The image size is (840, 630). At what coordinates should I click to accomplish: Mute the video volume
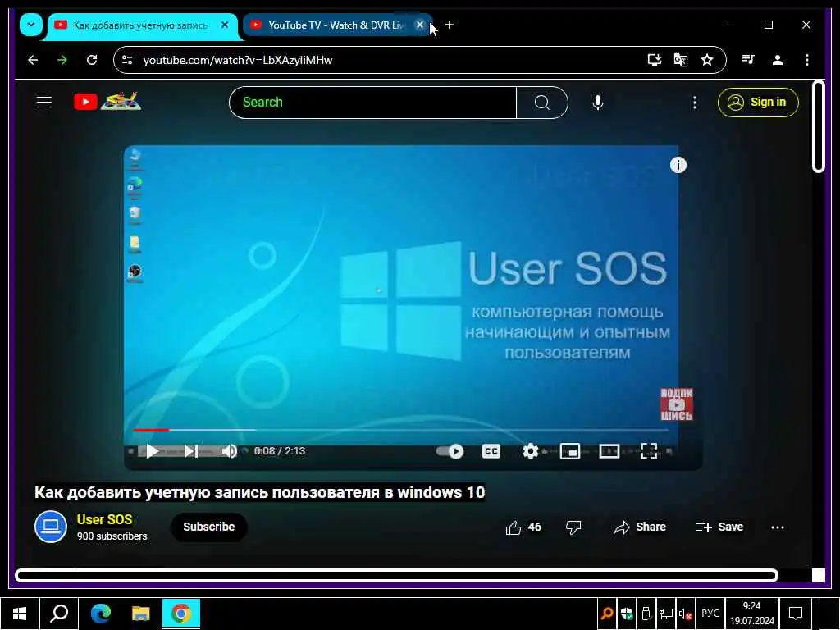230,451
